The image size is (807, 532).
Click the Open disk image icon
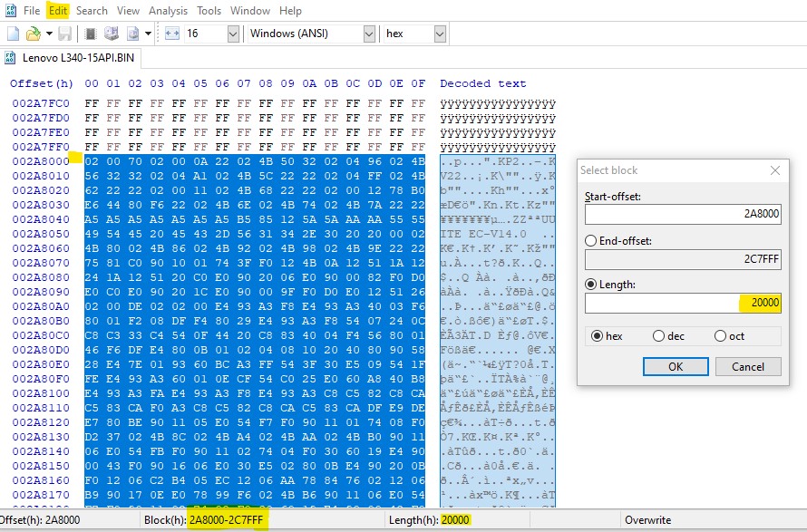click(132, 34)
